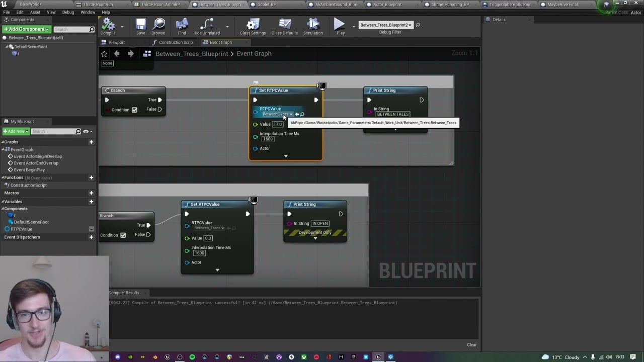Viewport: 644px width, 362px height.
Task: Add new Event Dispatcher with plus
Action: click(x=91, y=237)
